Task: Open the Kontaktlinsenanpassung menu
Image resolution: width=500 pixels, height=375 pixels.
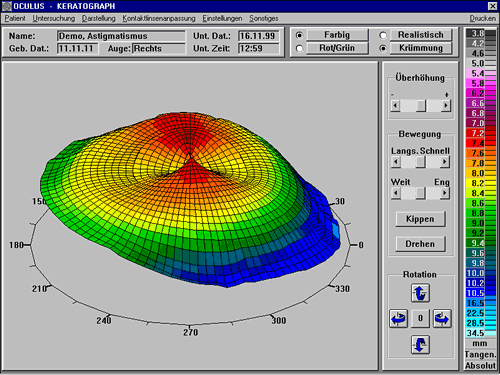Action: click(x=159, y=18)
